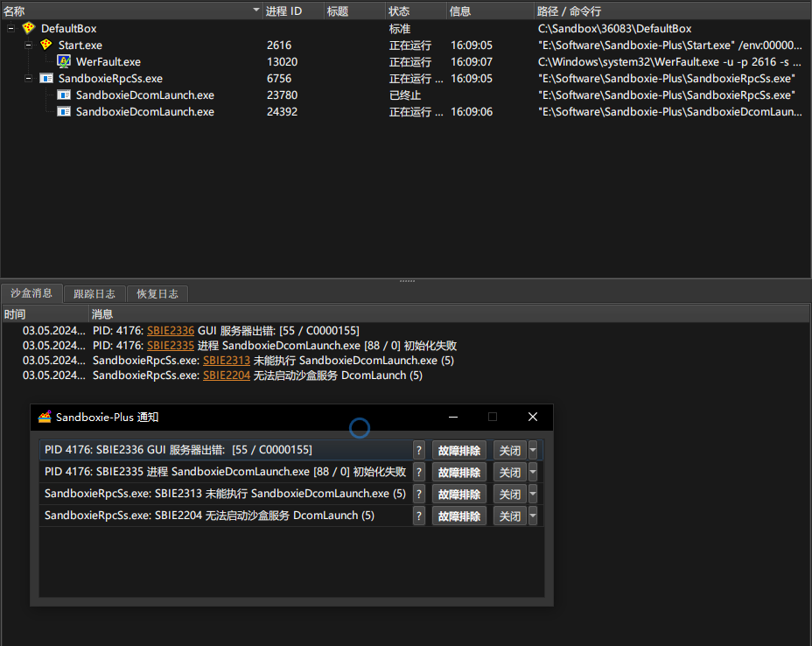The width and height of the screenshot is (812, 646).
Task: Click the SandboxieRpcSs.exe process icon
Action: point(46,79)
